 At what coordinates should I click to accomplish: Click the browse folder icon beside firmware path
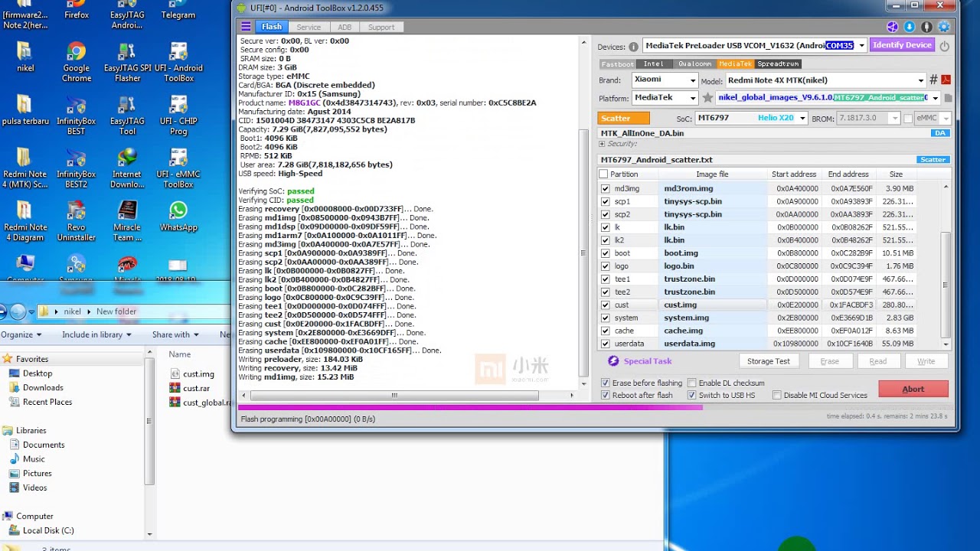pos(948,98)
